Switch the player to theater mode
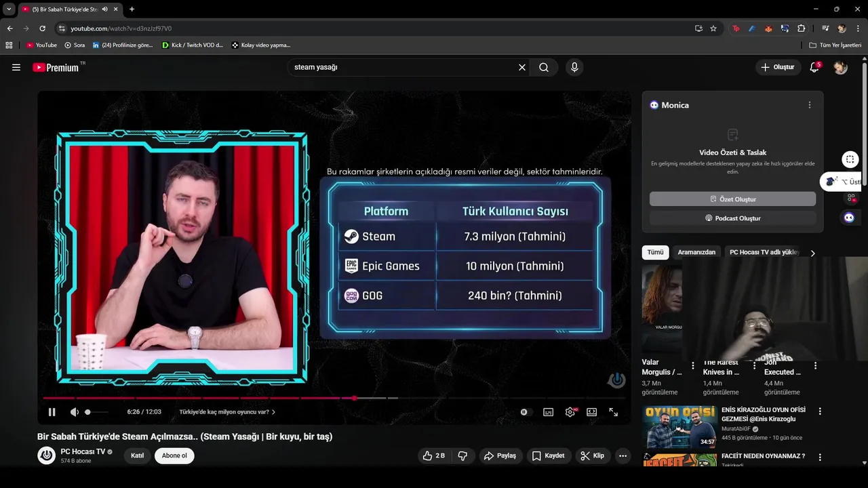This screenshot has width=868, height=488. pos(591,411)
